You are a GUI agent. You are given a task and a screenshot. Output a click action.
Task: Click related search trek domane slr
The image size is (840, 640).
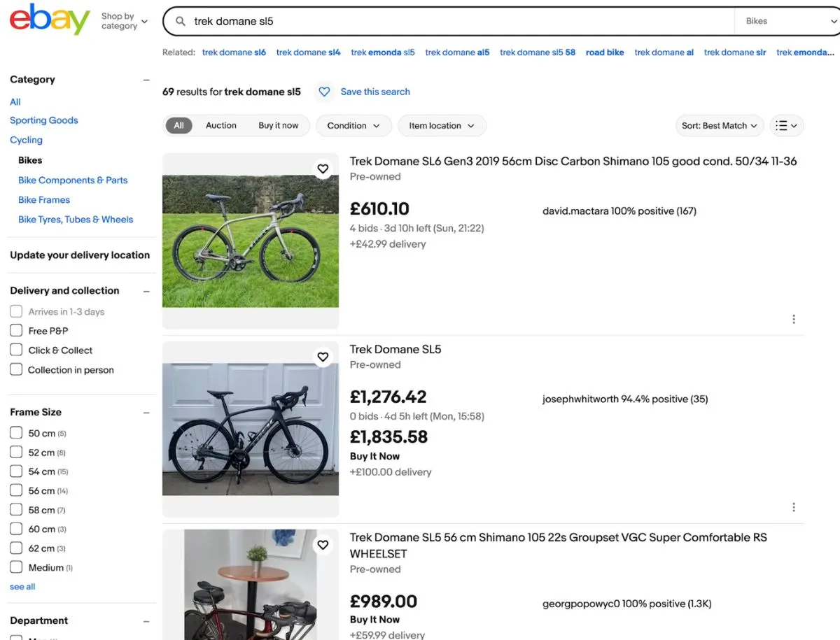[735, 52]
